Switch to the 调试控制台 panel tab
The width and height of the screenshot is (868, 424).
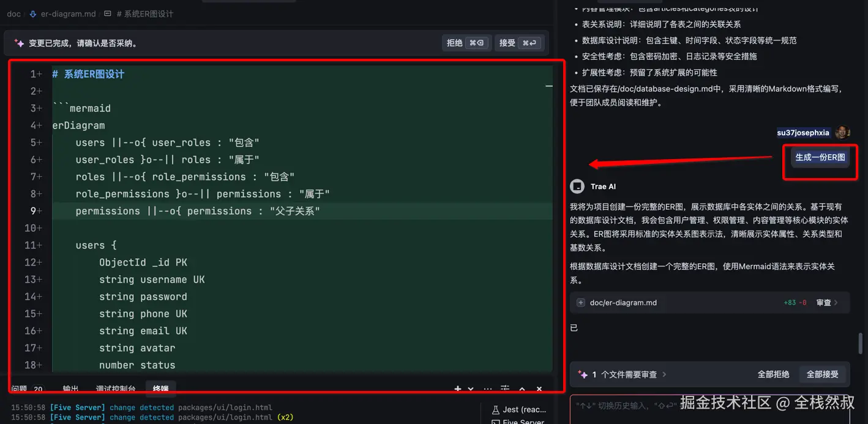pyautogui.click(x=116, y=389)
